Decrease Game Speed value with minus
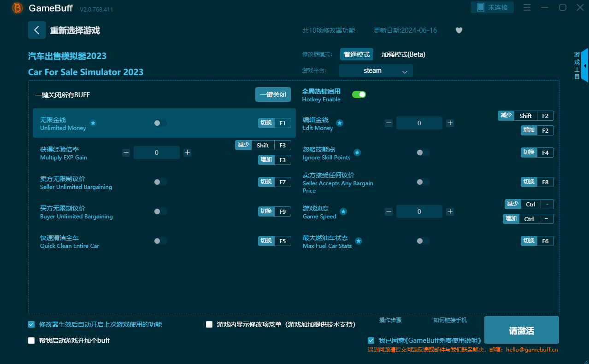The width and height of the screenshot is (589, 364). [x=389, y=211]
